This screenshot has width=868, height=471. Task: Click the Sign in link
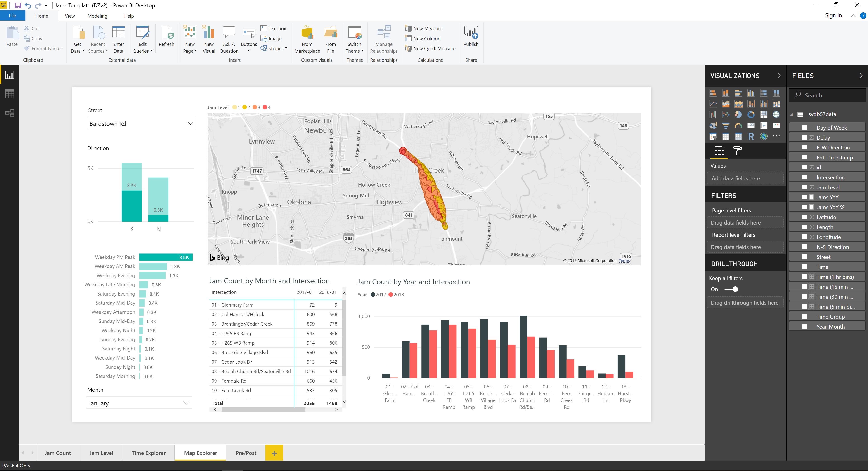[833, 16]
